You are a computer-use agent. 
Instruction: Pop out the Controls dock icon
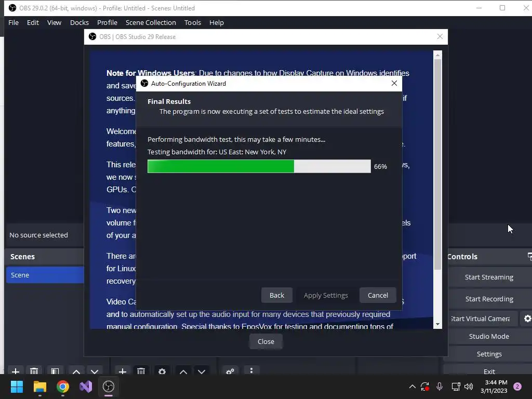529,256
